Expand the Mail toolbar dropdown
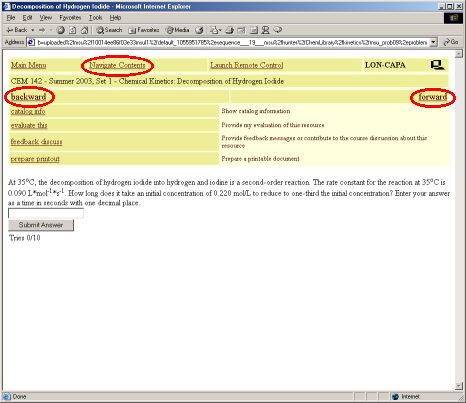The height and width of the screenshot is (403, 466). click(220, 30)
